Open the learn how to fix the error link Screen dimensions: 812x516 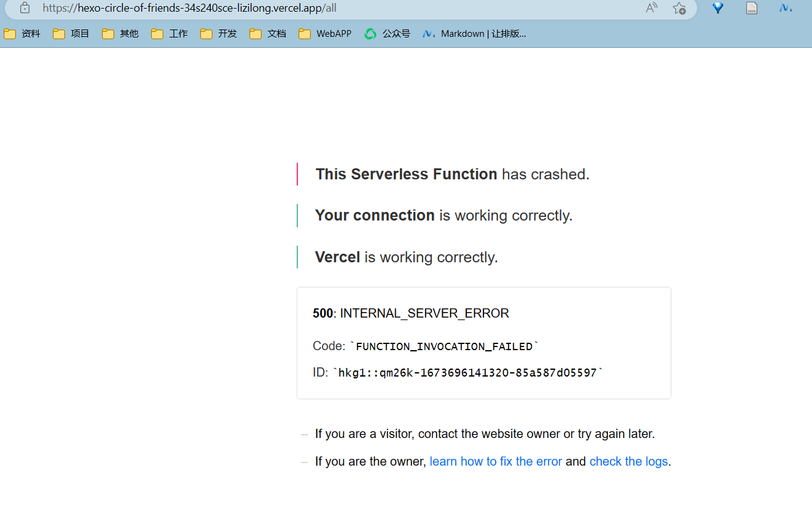[x=496, y=461]
